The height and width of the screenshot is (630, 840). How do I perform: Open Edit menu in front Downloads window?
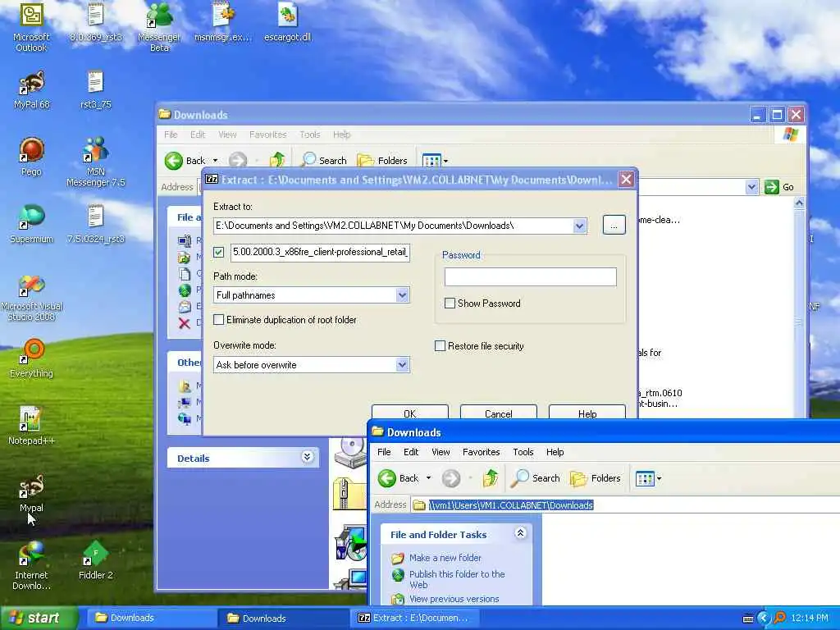pyautogui.click(x=411, y=452)
